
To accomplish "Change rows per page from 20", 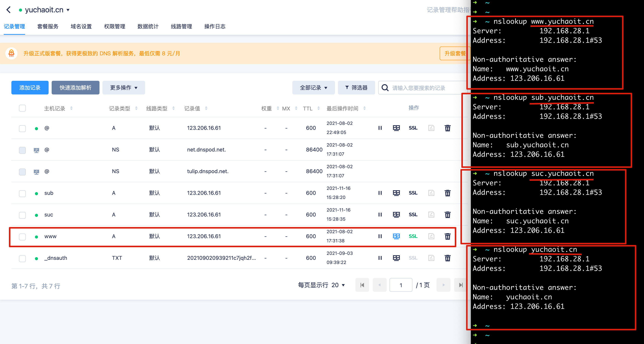I will [x=338, y=285].
